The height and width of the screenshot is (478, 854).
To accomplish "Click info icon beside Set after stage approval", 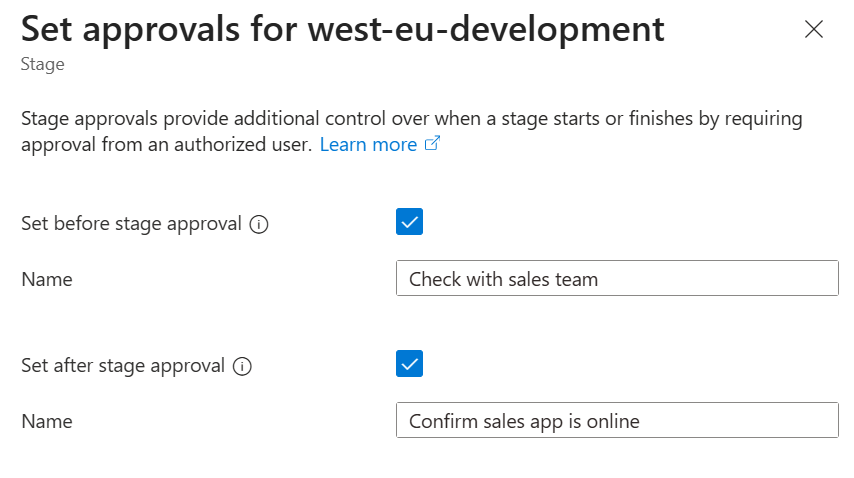I will coord(242,366).
